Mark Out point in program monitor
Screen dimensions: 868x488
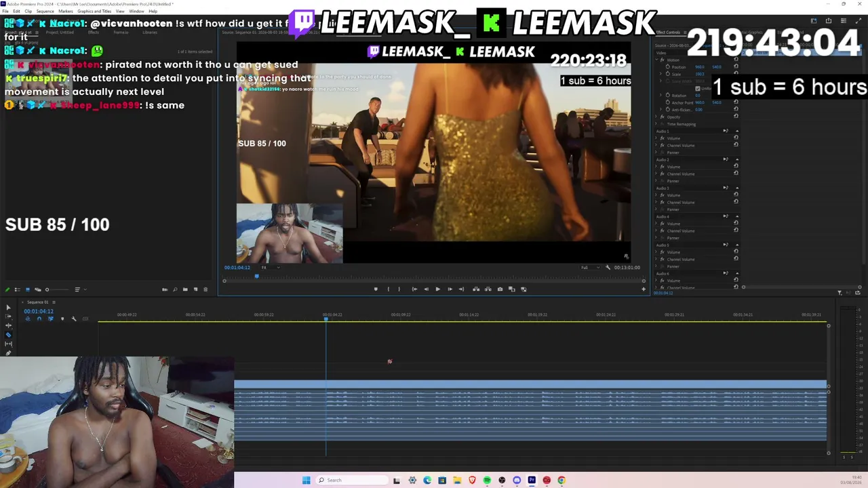click(x=399, y=289)
